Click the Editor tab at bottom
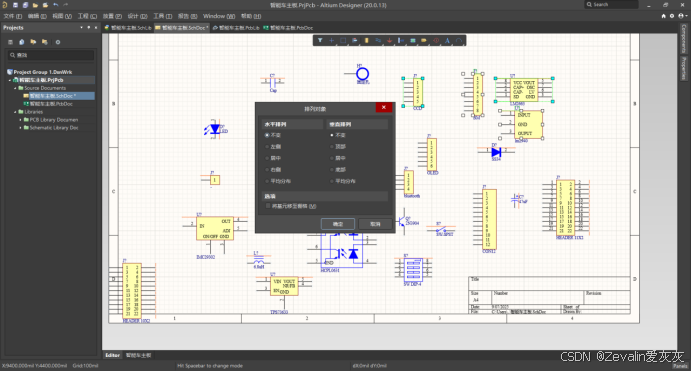 tap(112, 355)
